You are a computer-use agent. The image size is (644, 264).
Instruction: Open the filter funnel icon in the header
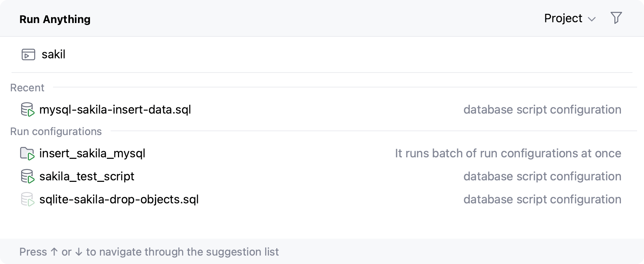(x=616, y=18)
